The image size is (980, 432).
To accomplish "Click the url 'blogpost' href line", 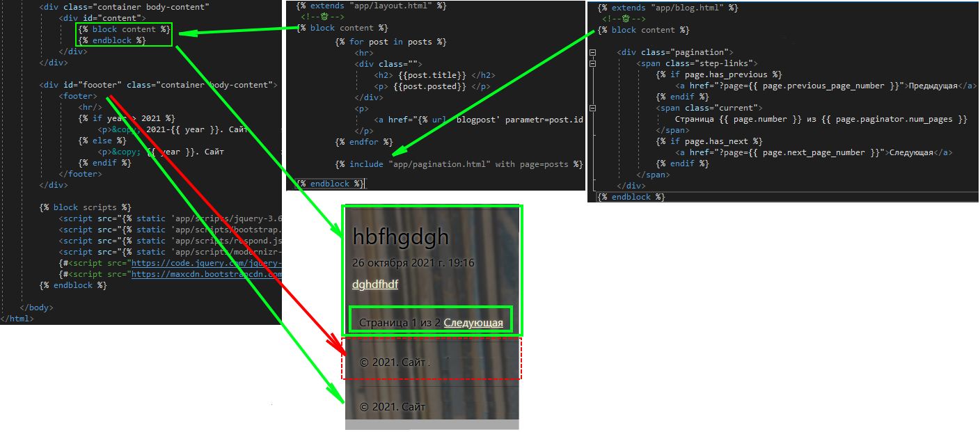I will [479, 120].
